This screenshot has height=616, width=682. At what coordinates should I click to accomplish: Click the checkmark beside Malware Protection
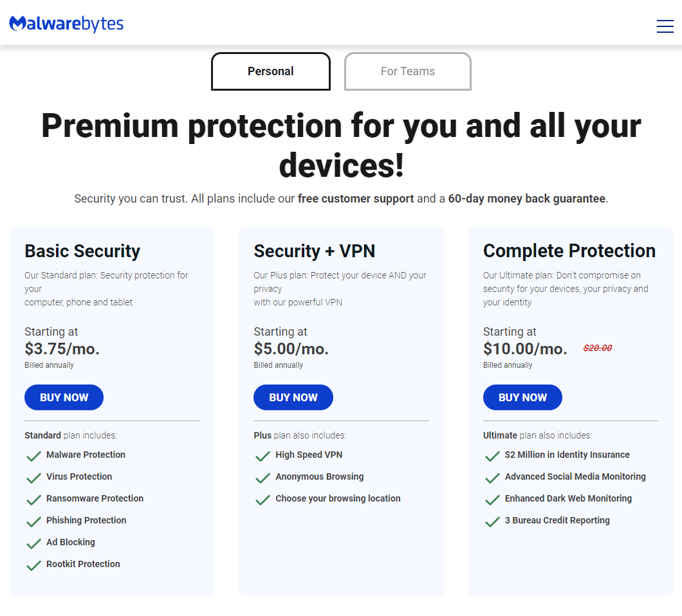pyautogui.click(x=33, y=456)
